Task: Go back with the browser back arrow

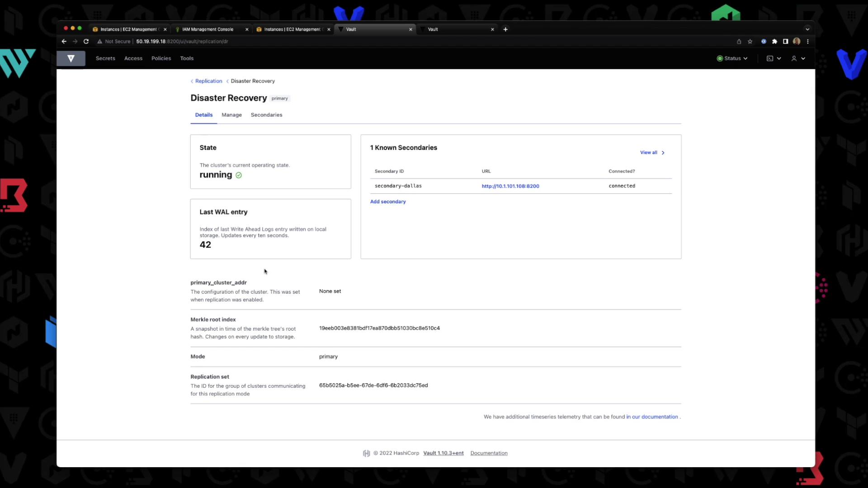Action: click(x=64, y=41)
